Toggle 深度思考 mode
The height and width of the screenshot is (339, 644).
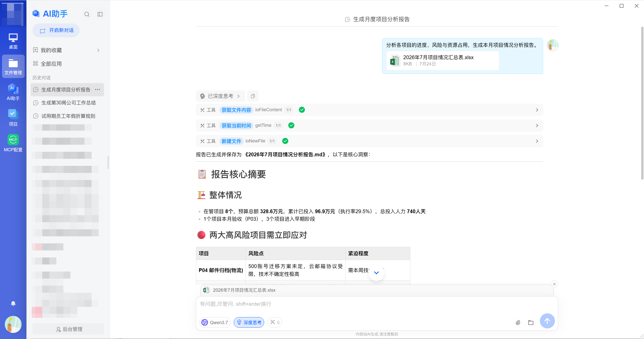[x=249, y=322]
